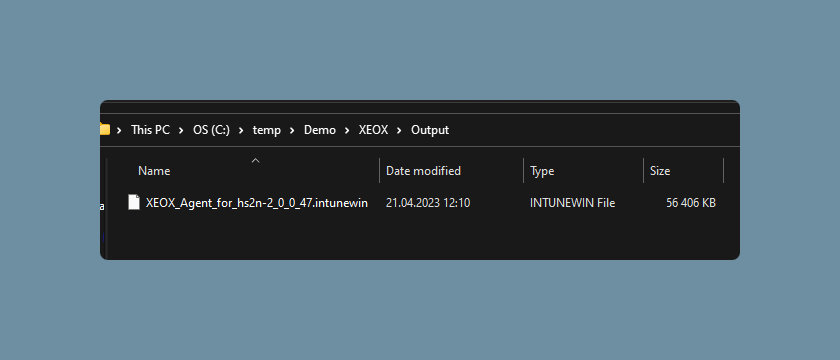Viewport: 840px width, 360px height.
Task: Open the XEOX folder breadcrumb
Action: coord(373,130)
